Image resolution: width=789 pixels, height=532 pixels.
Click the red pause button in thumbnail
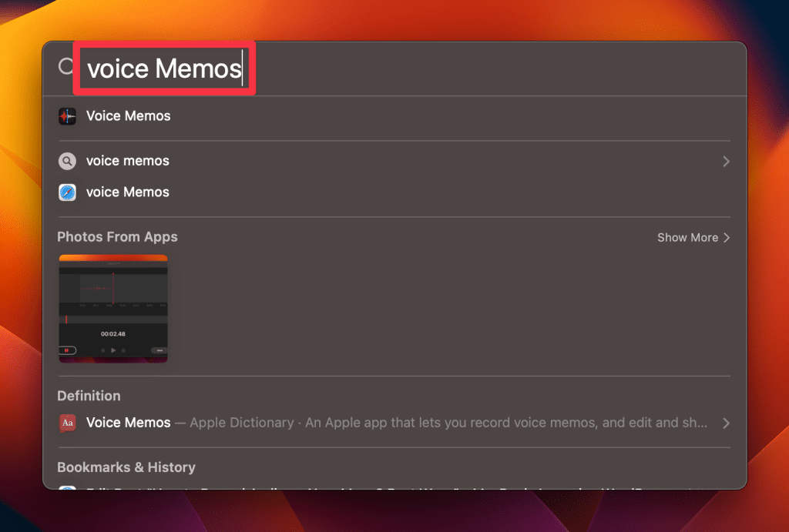point(68,350)
